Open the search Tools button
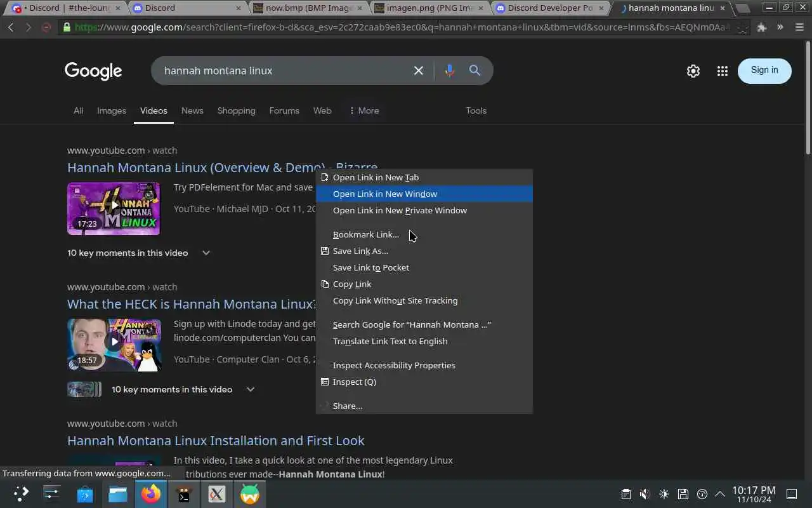Screen dimensions: 812x508 [x=476, y=110]
